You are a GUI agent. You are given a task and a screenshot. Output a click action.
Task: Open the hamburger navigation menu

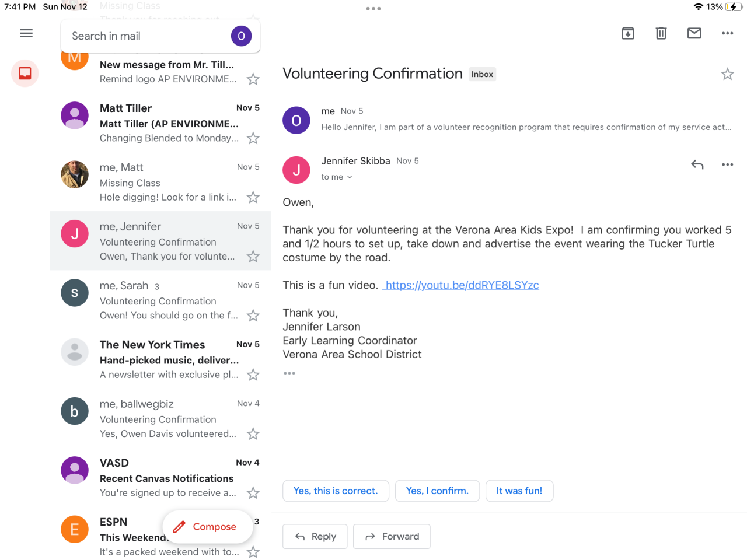[26, 33]
